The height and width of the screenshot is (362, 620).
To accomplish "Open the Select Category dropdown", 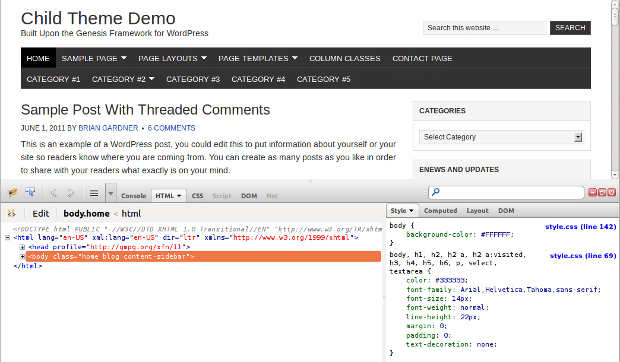I will point(501,137).
